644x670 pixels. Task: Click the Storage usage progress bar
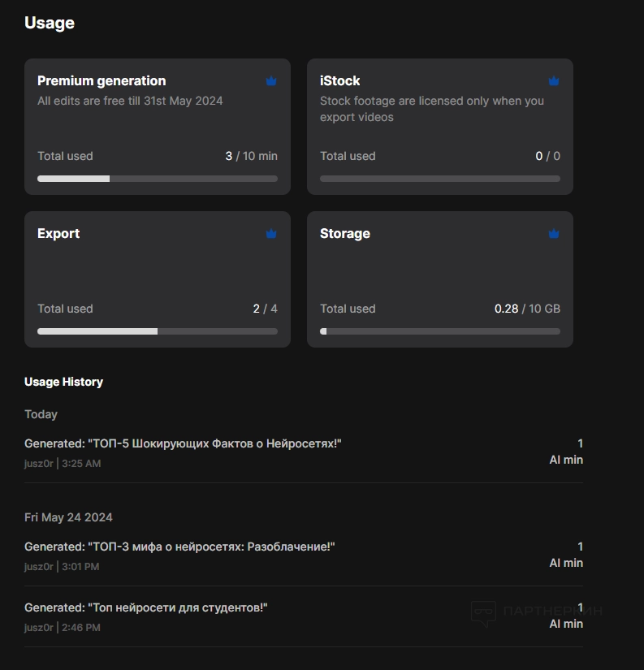pyautogui.click(x=440, y=331)
